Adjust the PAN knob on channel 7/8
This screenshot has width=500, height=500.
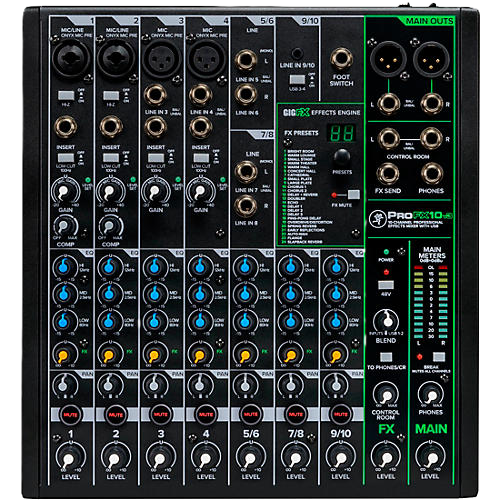[x=290, y=385]
